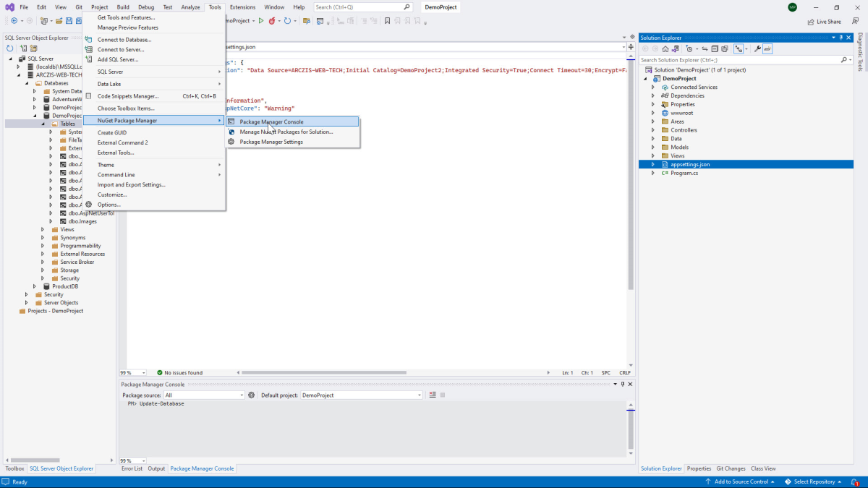This screenshot has width=868, height=488.
Task: Click the bookmark icon in the toolbar
Action: (x=387, y=21)
